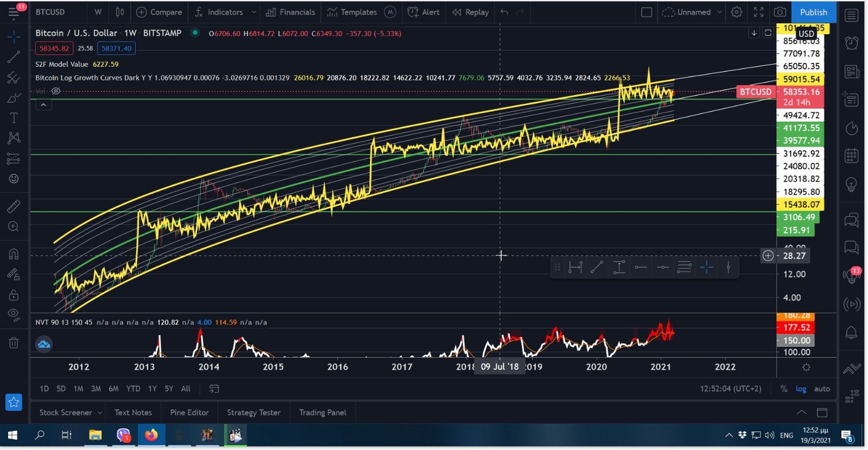Open the alerts clock panel
Viewport: 868px width, 450px height.
coord(852,42)
